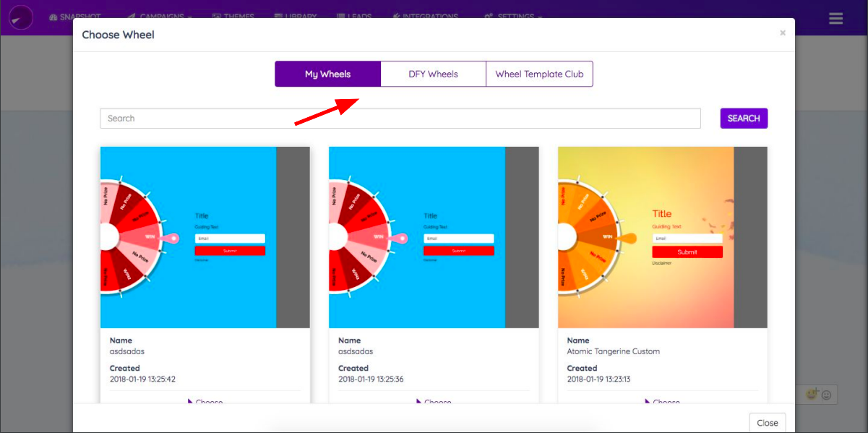Open Integrations in the top navigation
Image resolution: width=868 pixels, height=433 pixels.
point(426,17)
